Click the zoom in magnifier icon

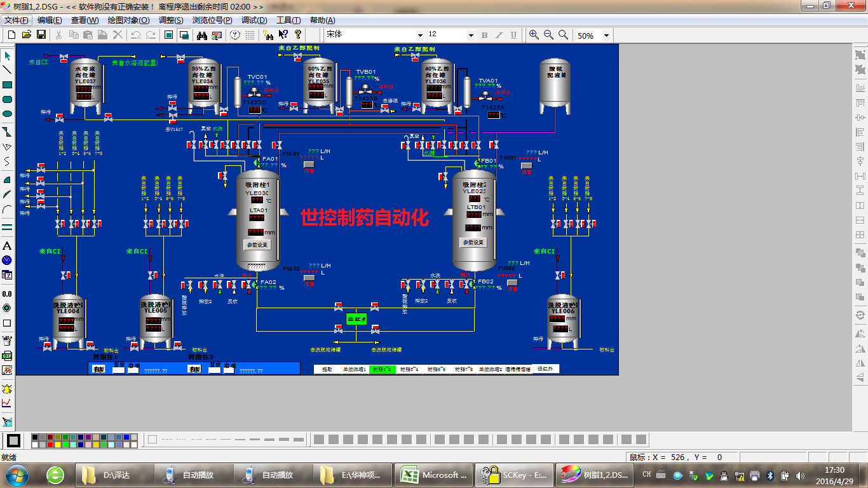point(534,35)
